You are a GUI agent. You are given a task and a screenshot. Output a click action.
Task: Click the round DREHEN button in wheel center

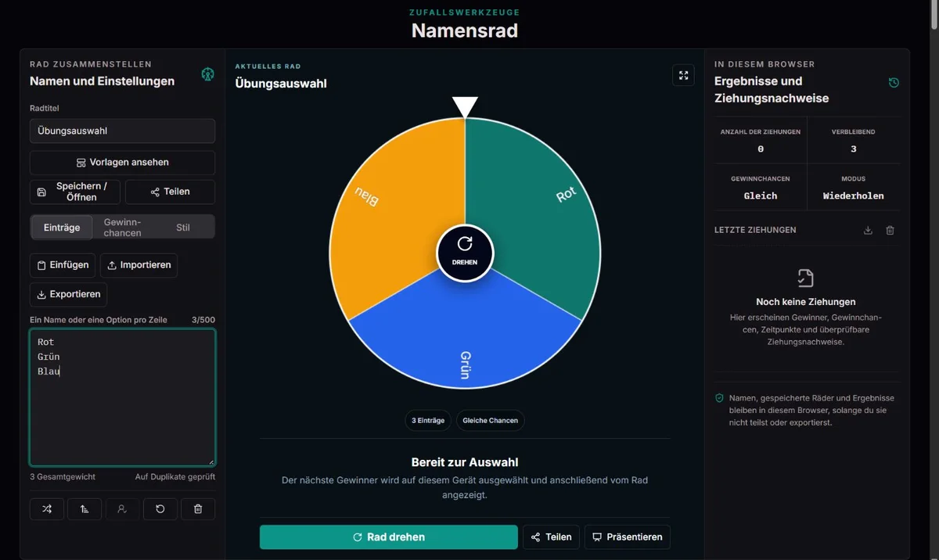(465, 252)
